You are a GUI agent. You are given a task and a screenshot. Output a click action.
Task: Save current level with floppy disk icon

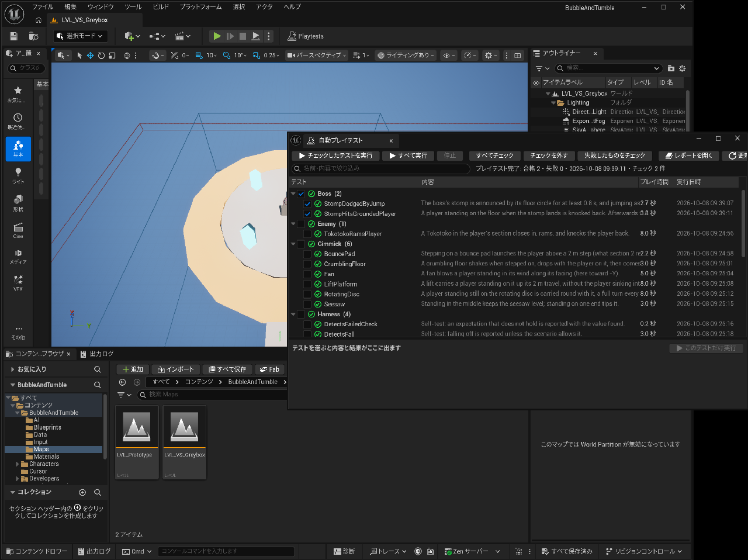13,36
